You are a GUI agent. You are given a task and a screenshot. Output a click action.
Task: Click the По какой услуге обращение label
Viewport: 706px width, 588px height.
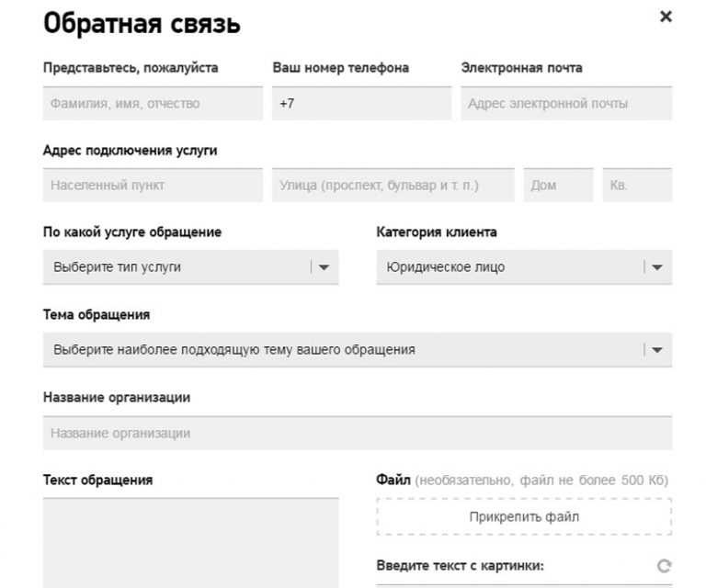pos(132,232)
